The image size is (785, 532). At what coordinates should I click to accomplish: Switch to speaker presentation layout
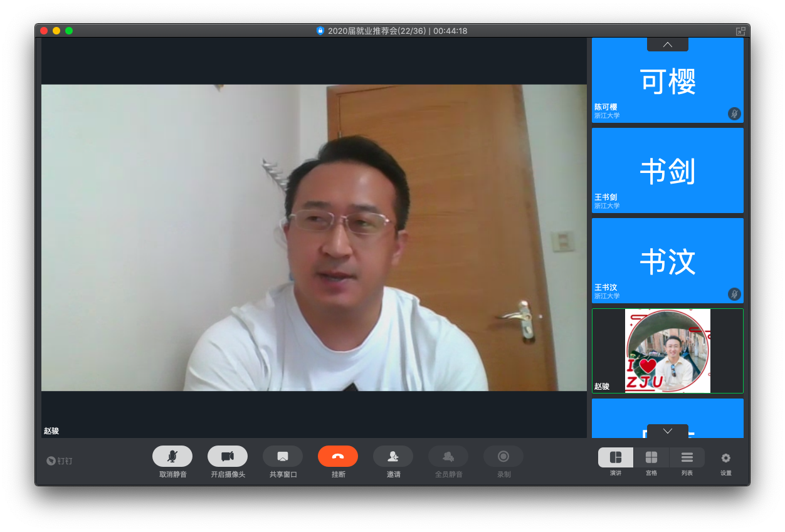[615, 457]
